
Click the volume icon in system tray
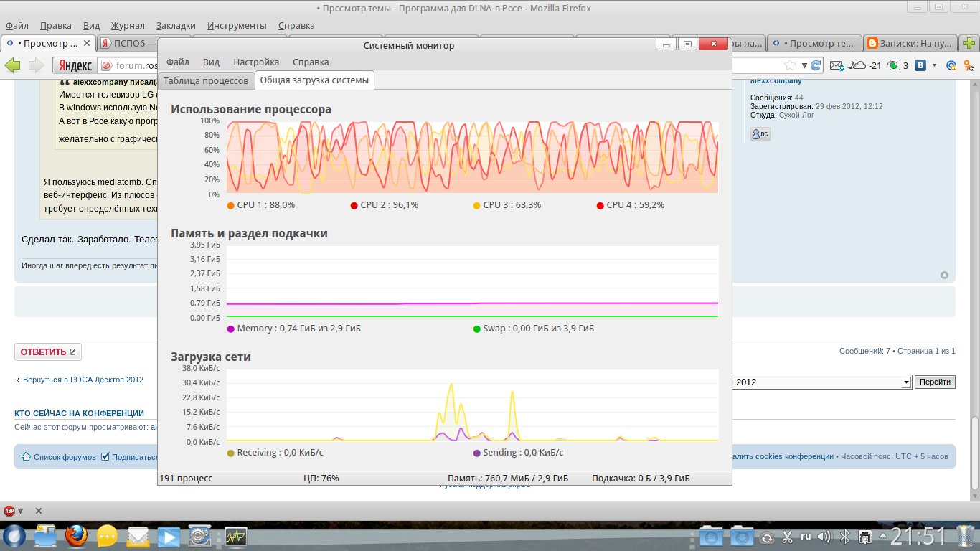(x=824, y=536)
